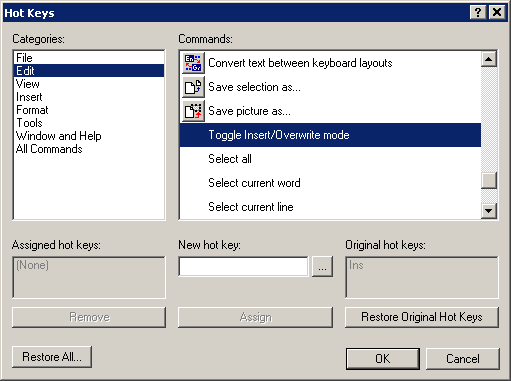
Task: Open the ellipsis button beside New hot key
Action: click(322, 266)
